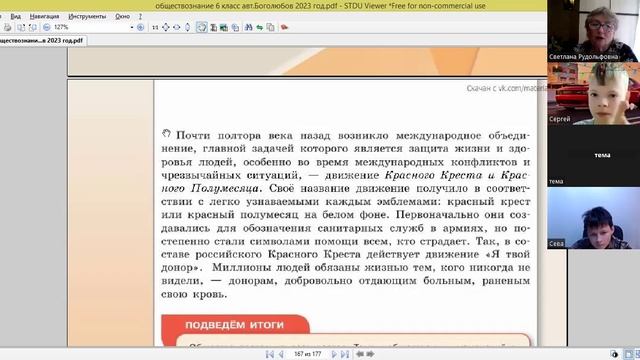This screenshot has height=360, width=640.
Task: Click the тема participant tile
Action: 593,156
